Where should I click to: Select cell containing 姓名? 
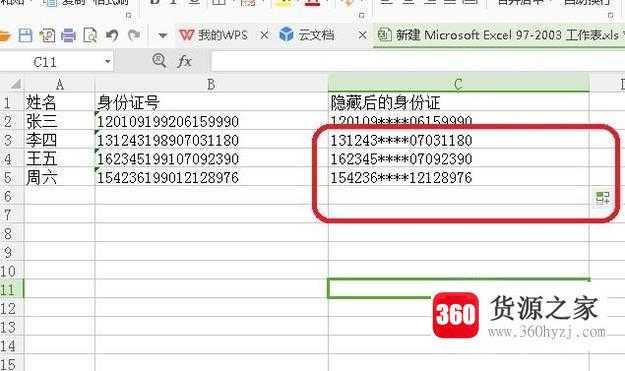[59, 102]
